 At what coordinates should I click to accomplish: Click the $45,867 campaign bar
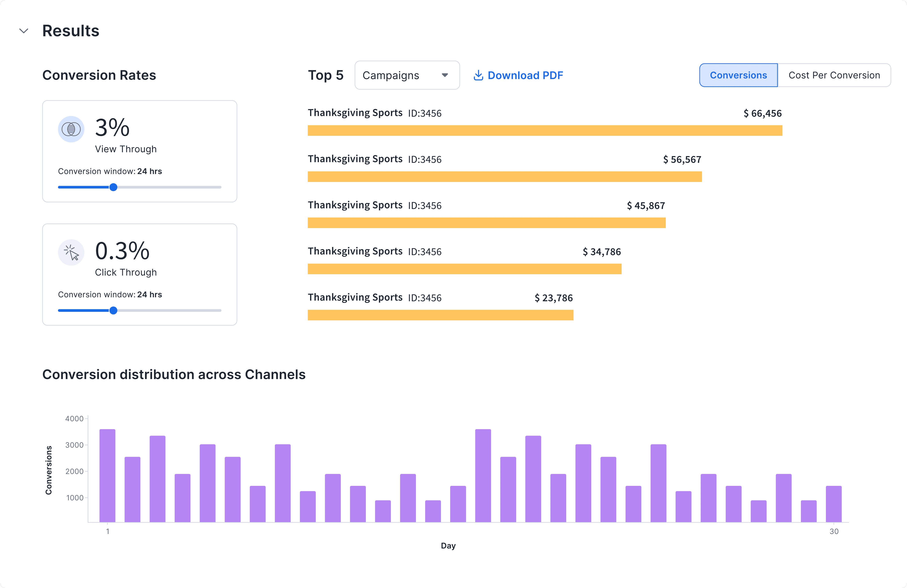486,223
